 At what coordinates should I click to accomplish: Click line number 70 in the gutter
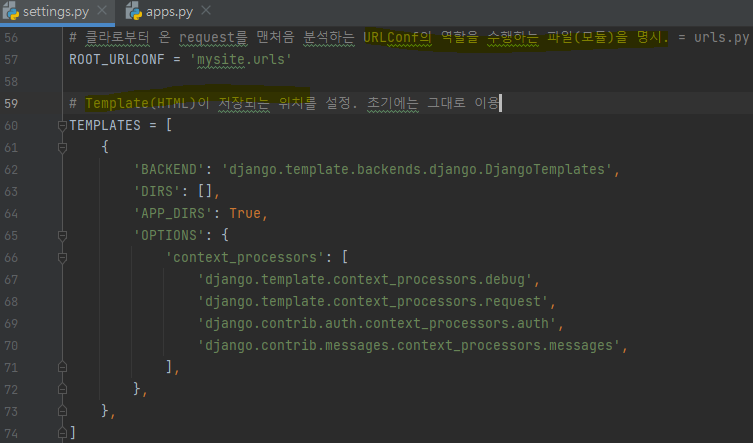tap(11, 345)
